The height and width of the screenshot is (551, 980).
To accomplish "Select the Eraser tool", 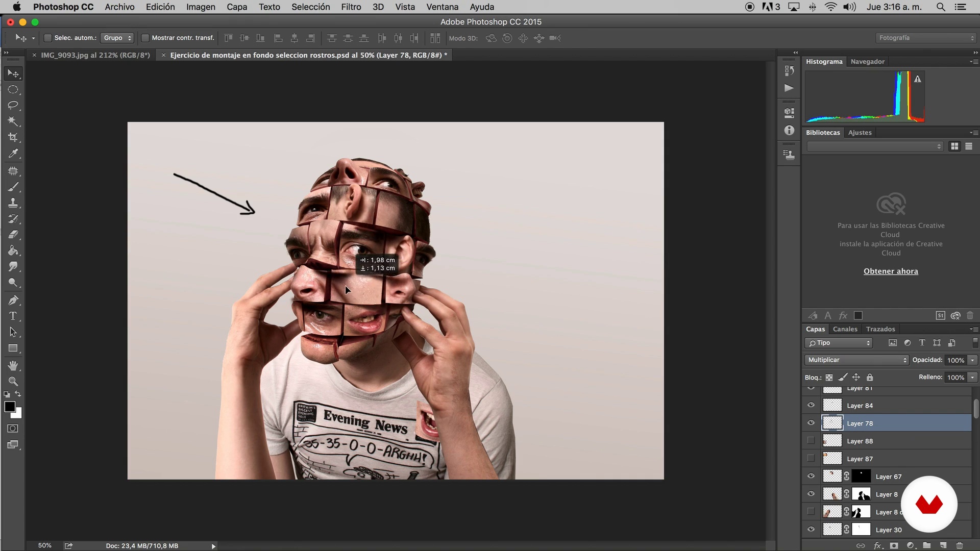I will pos(13,235).
